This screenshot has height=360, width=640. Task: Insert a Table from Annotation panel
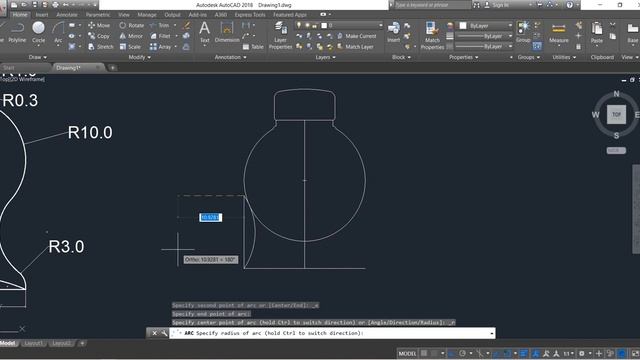pyautogui.click(x=253, y=47)
